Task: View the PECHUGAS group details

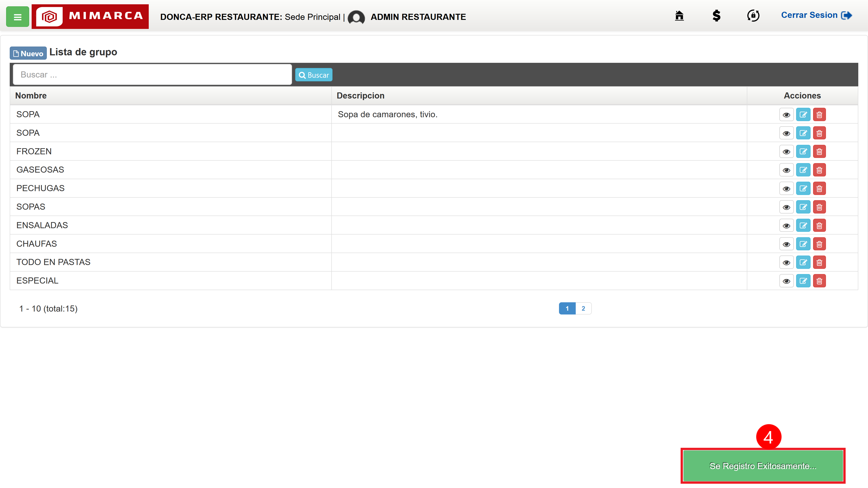Action: pos(786,189)
